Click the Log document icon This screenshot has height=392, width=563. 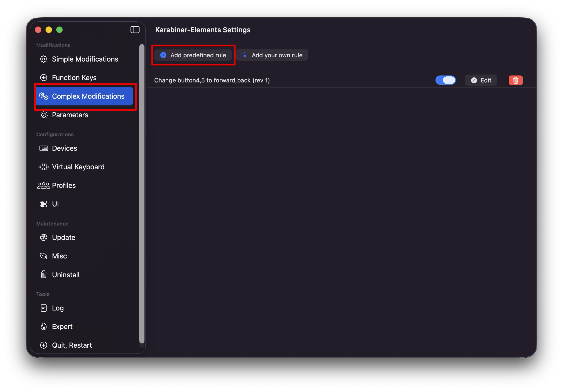[x=44, y=308]
